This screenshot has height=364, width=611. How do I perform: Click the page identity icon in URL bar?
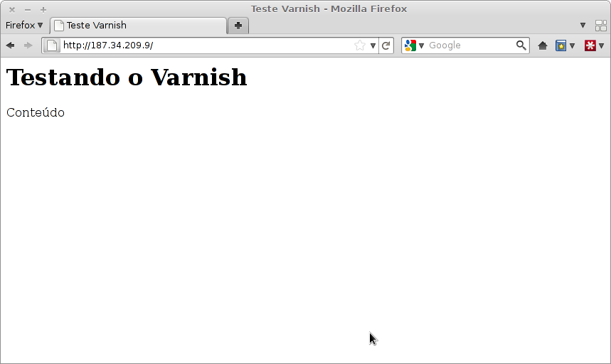[52, 45]
